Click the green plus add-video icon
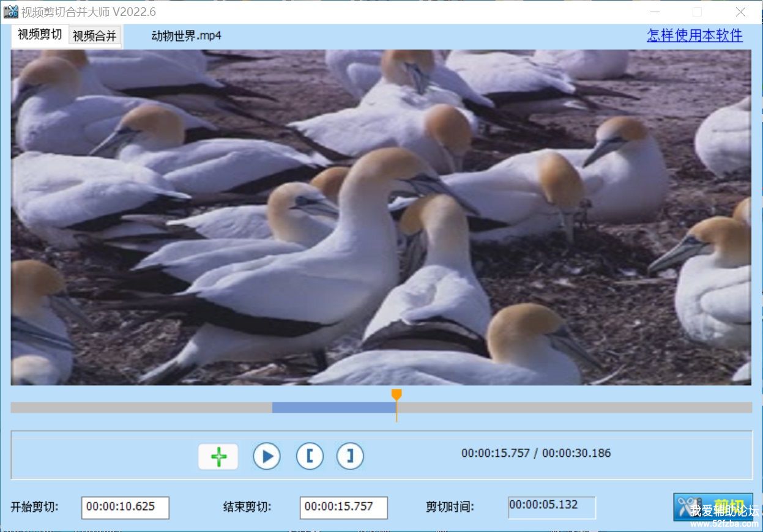Viewport: 763px width, 532px height. pyautogui.click(x=218, y=457)
